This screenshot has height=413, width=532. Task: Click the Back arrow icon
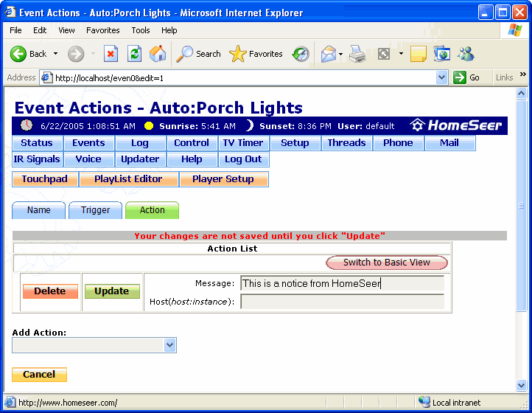tap(18, 54)
